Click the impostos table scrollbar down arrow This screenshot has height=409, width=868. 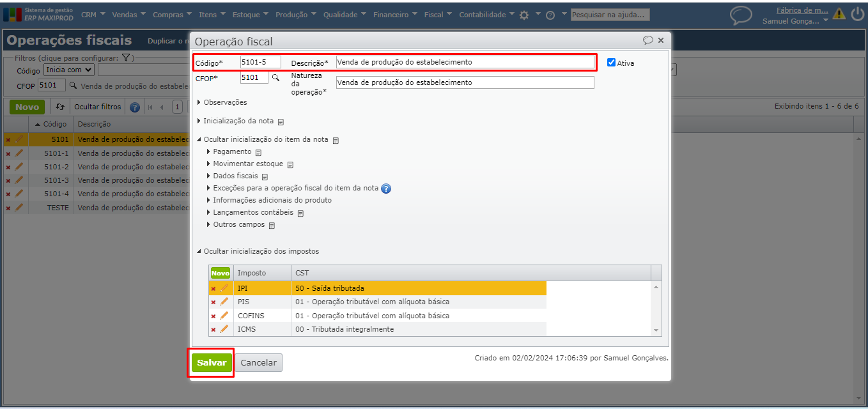tap(656, 330)
